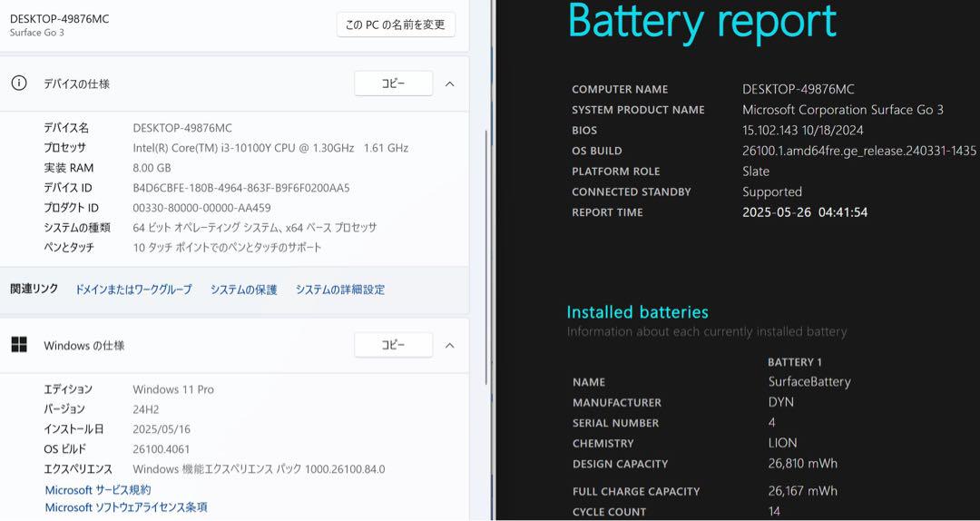
Task: Collapse the device specifications section
Action: (449, 84)
